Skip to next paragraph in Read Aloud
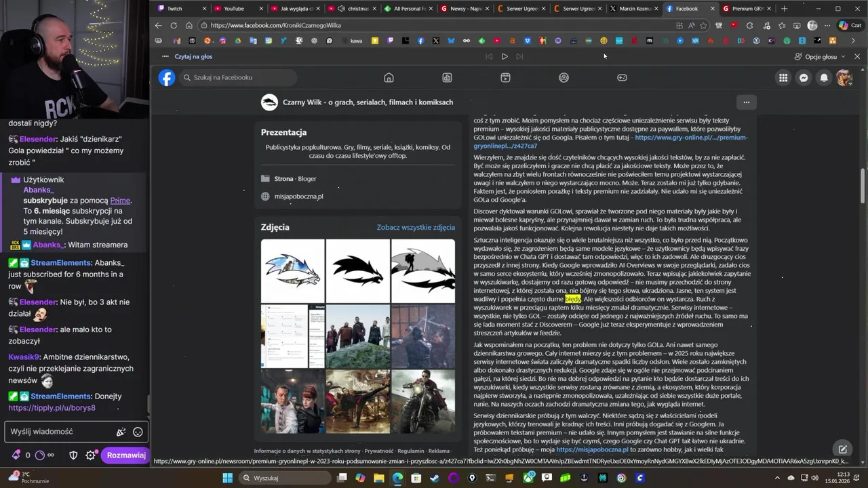 [520, 56]
